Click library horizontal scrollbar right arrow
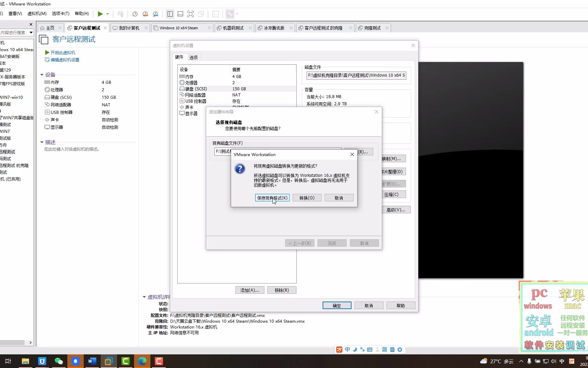This screenshot has height=368, width=588. 31,342
